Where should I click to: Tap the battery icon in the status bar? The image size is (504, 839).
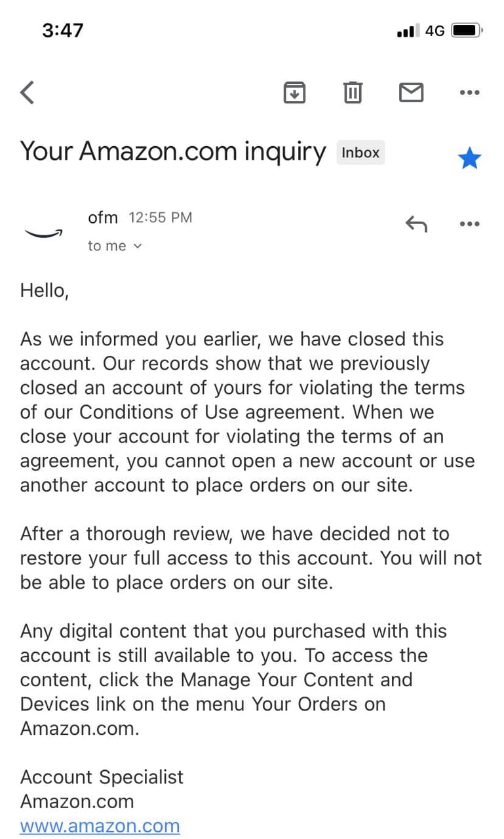467,30
